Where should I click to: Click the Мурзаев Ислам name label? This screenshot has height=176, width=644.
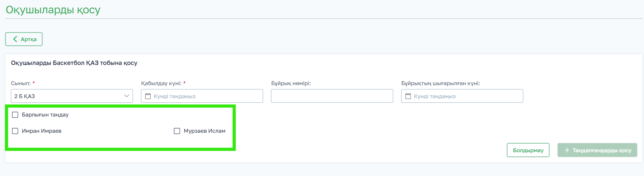coord(205,131)
